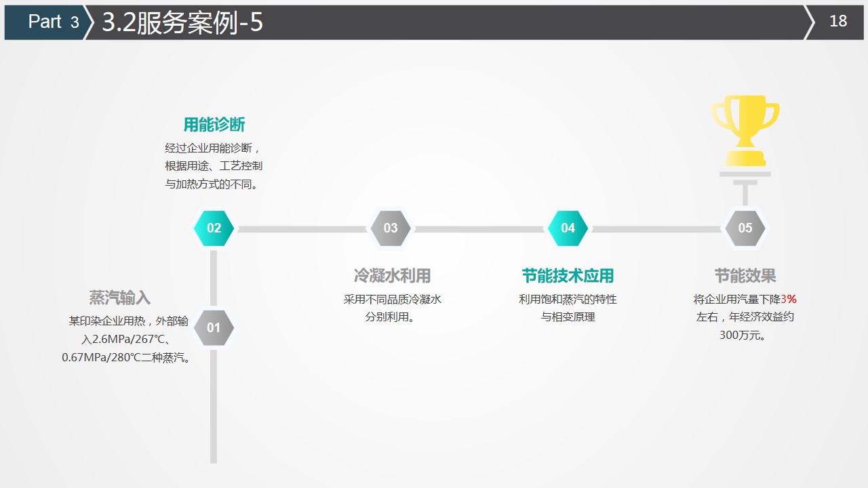Expand the 节能效果 section heading
Screen dimensions: 868x488
pyautogui.click(x=746, y=275)
